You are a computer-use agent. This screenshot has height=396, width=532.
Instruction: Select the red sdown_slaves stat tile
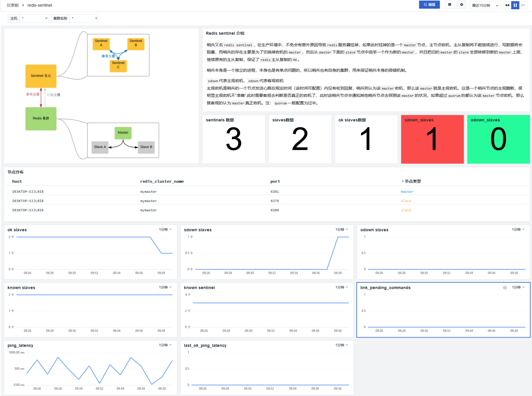click(x=432, y=139)
